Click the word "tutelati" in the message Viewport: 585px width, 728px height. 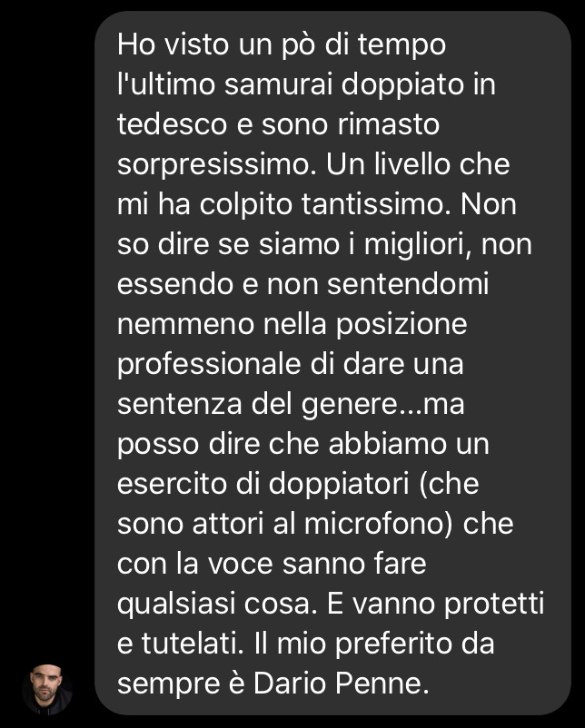(193, 644)
